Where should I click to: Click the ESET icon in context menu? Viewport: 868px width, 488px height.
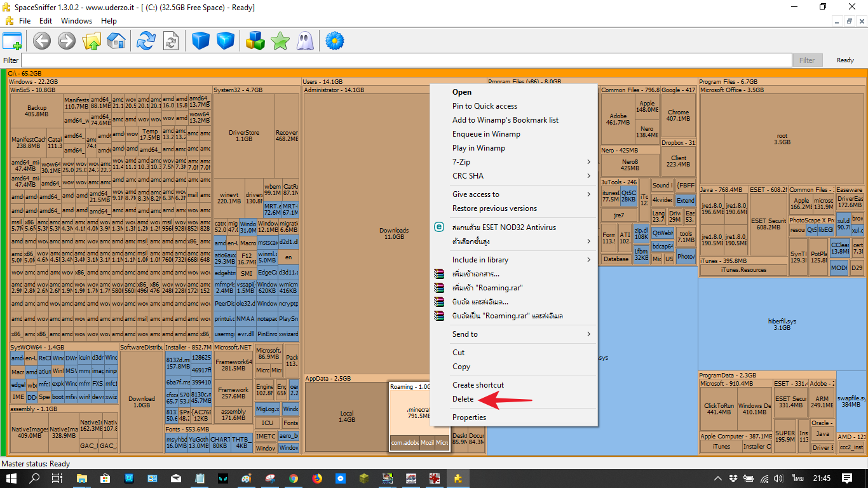click(438, 227)
